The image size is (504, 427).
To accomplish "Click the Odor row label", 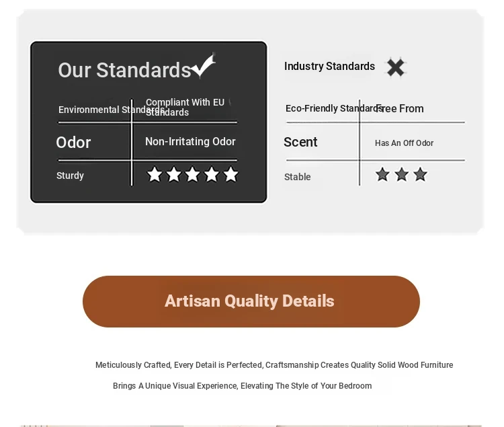I will [x=73, y=143].
